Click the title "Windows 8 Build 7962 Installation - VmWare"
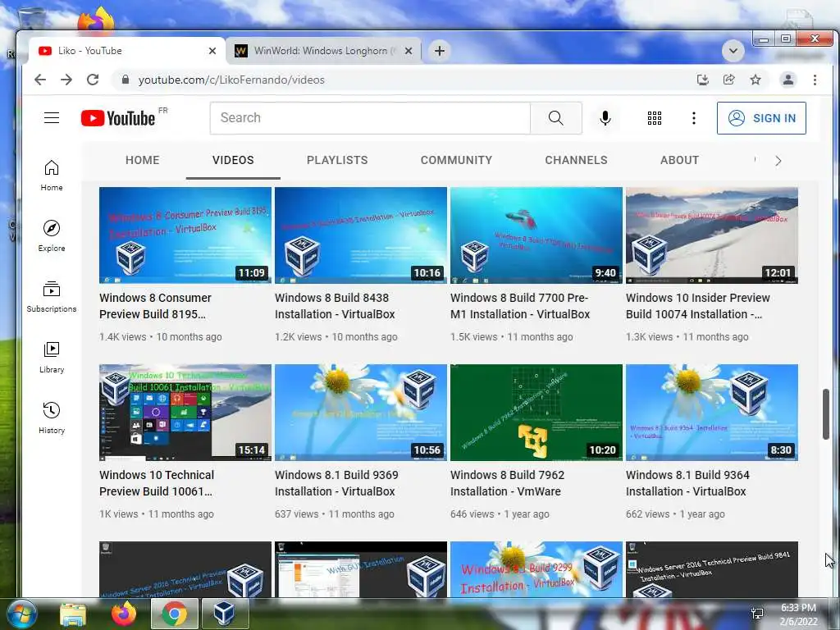This screenshot has width=840, height=630. (507, 483)
